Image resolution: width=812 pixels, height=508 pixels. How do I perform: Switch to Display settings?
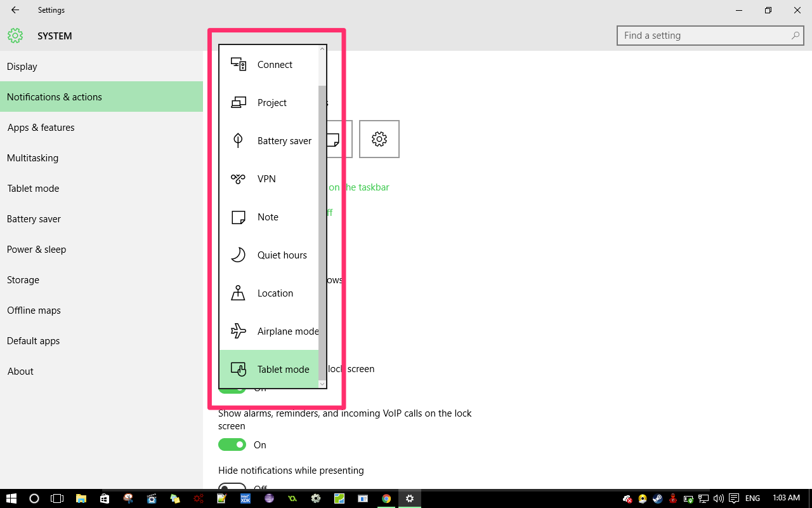[x=22, y=66]
